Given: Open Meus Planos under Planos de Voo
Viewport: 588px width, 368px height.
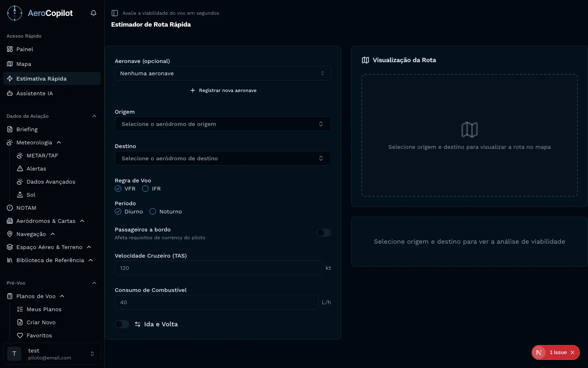Looking at the screenshot, I should pos(44,309).
